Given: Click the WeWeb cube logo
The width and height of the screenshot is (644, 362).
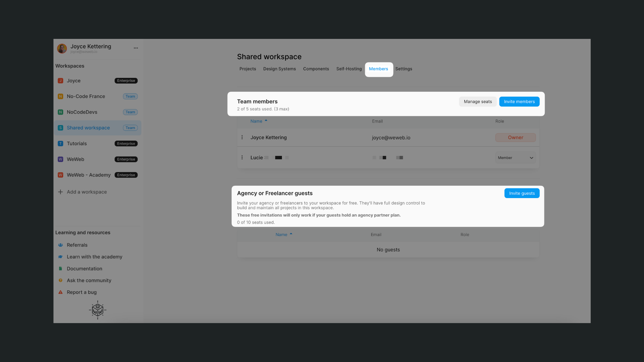Looking at the screenshot, I should click(x=98, y=310).
